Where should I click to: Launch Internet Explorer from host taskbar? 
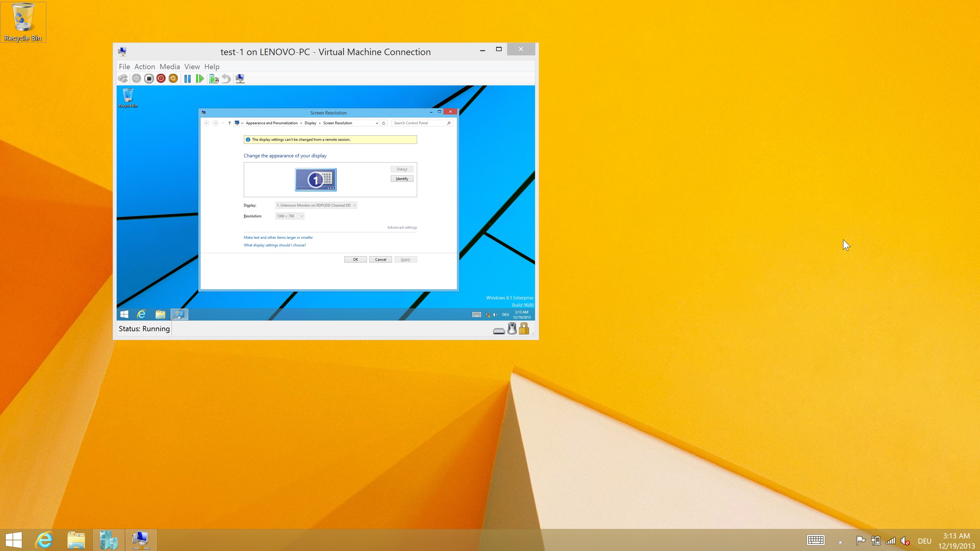44,540
